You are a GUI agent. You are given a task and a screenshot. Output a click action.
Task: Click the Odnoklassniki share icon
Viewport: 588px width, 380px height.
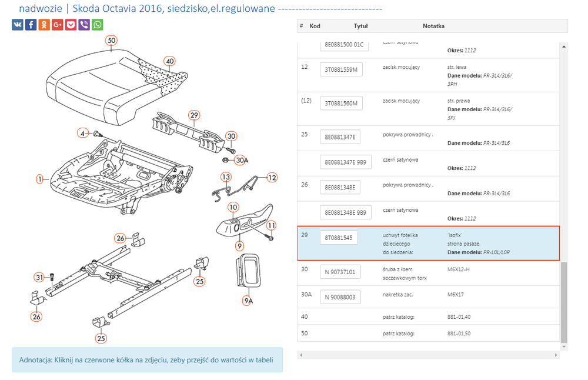pyautogui.click(x=44, y=25)
